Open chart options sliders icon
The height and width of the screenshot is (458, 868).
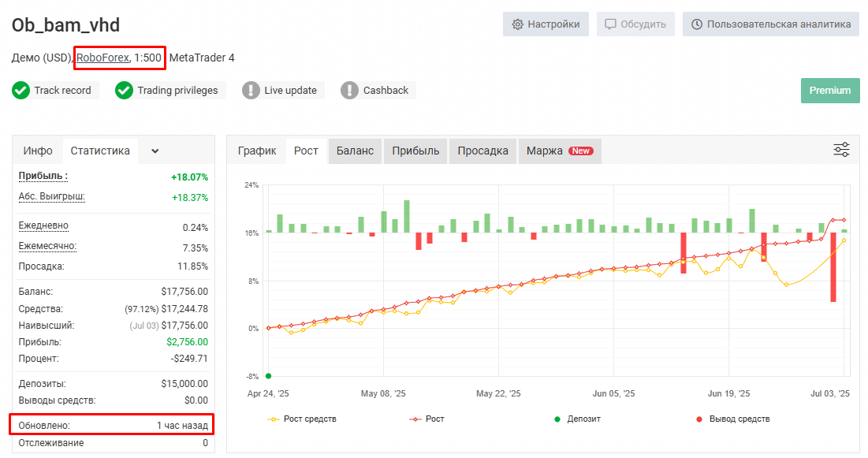841,150
